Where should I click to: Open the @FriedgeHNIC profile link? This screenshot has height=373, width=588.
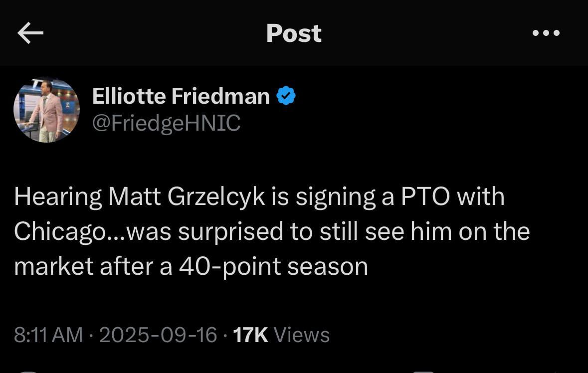[x=167, y=123]
